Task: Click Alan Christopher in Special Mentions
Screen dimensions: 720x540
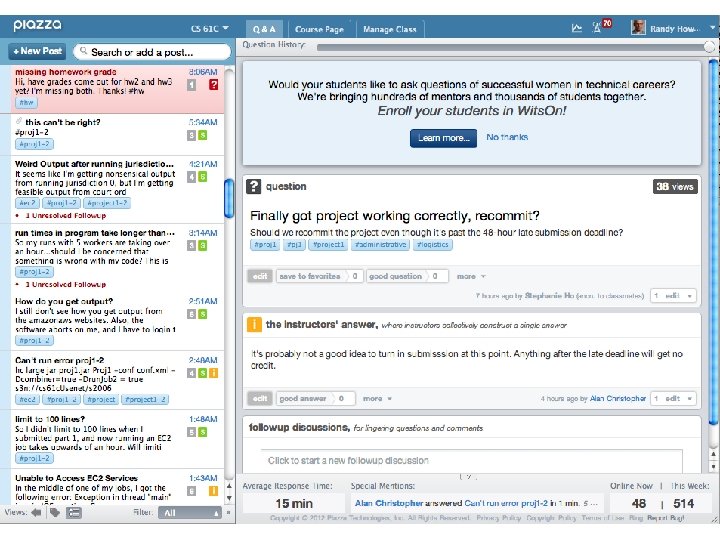Action: (388, 503)
